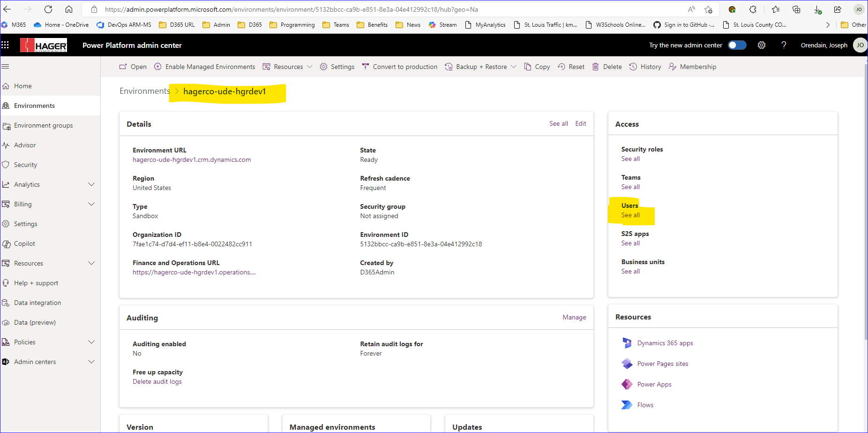This screenshot has width=868, height=433.
Task: Open the Backup + Restore dropdown
Action: [480, 67]
